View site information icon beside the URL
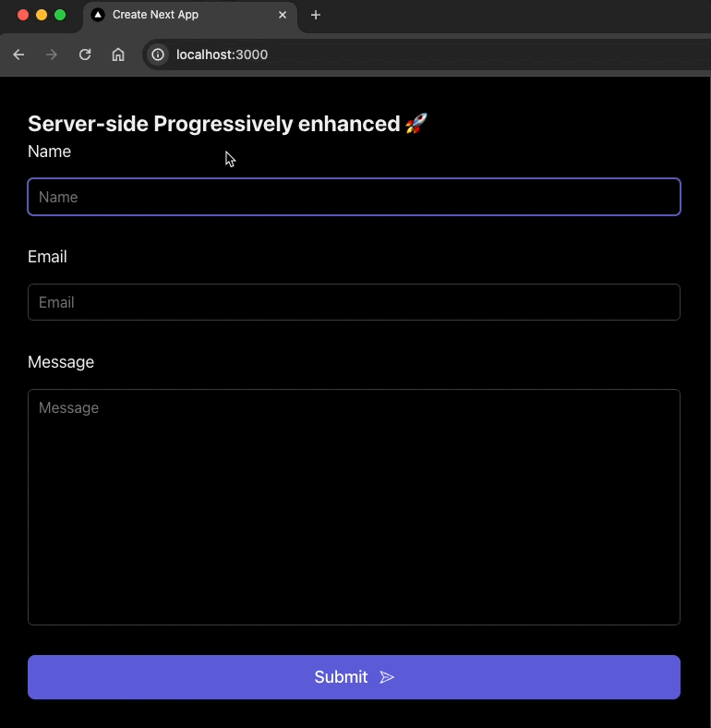This screenshot has height=728, width=711. tap(158, 55)
